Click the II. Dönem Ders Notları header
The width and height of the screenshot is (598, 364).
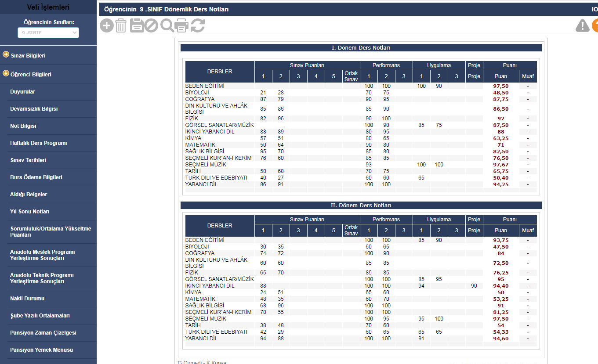361,205
